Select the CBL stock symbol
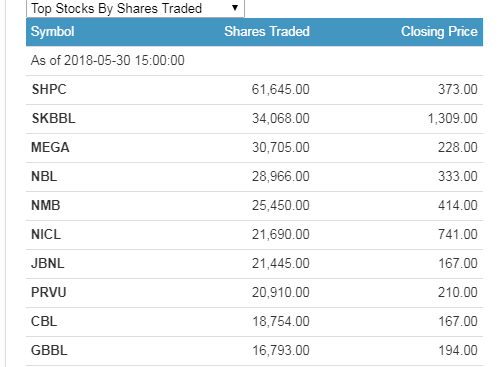Viewport: 504px width, 367px height. (44, 321)
